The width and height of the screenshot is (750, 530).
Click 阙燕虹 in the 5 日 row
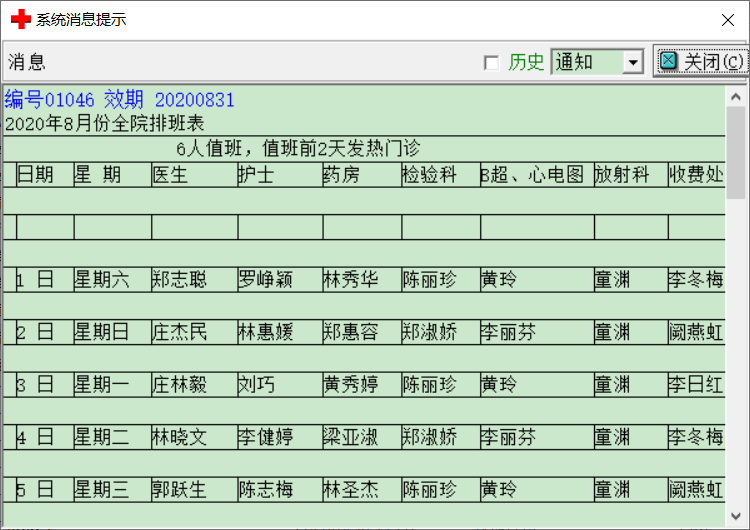point(696,490)
